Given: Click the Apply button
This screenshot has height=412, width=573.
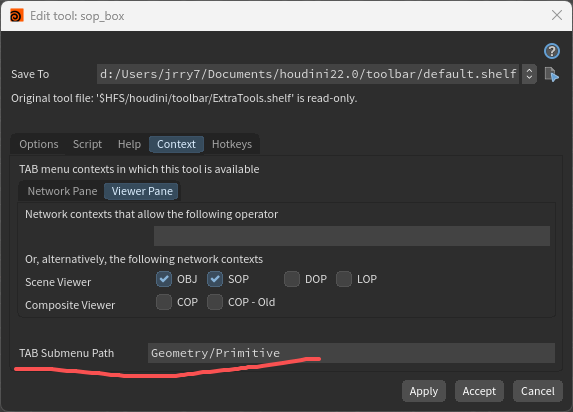Looking at the screenshot, I should 424,391.
